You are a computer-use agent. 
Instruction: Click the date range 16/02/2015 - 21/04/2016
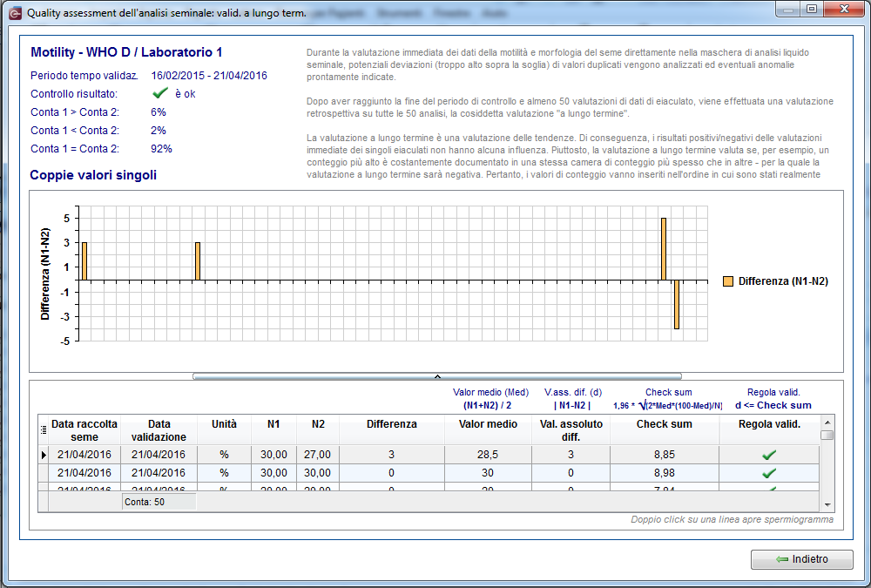pyautogui.click(x=209, y=76)
